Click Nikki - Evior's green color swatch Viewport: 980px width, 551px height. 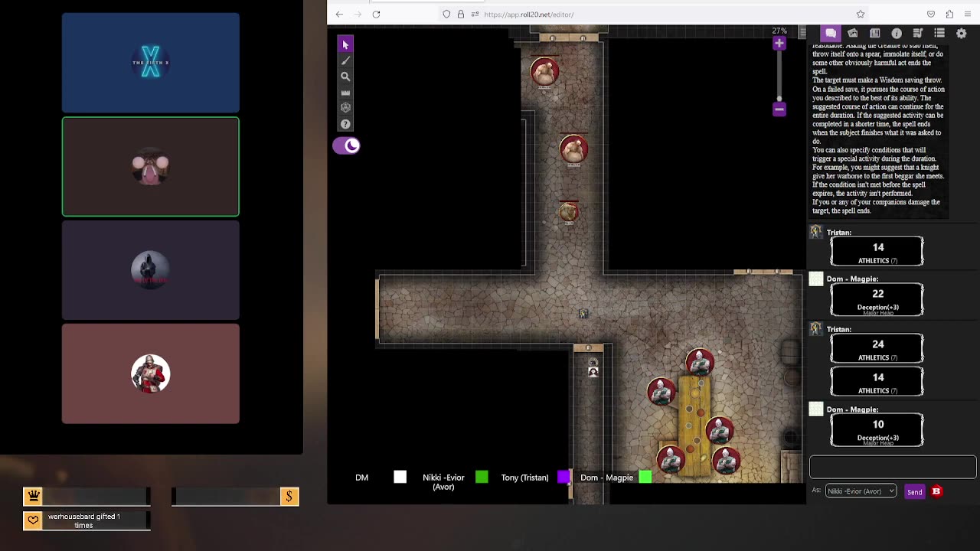click(482, 478)
